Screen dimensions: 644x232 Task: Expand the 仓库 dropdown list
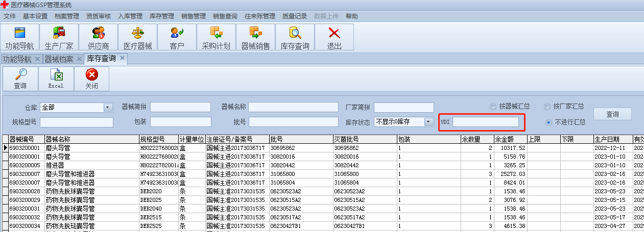point(108,107)
